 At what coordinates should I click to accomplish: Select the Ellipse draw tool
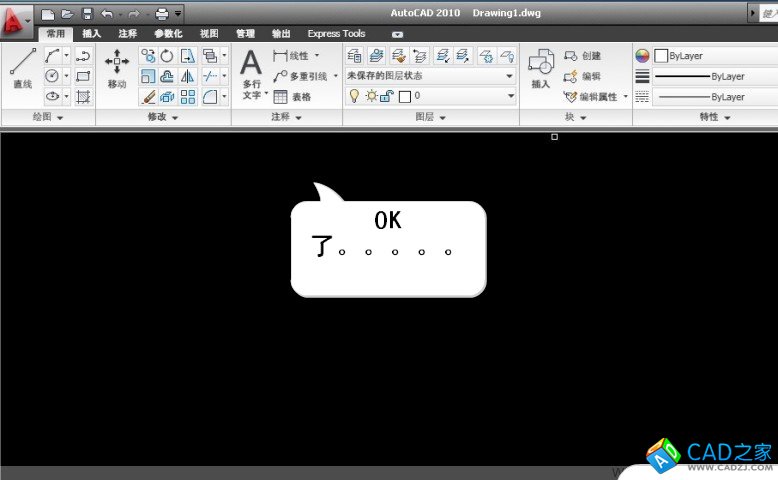coord(52,96)
